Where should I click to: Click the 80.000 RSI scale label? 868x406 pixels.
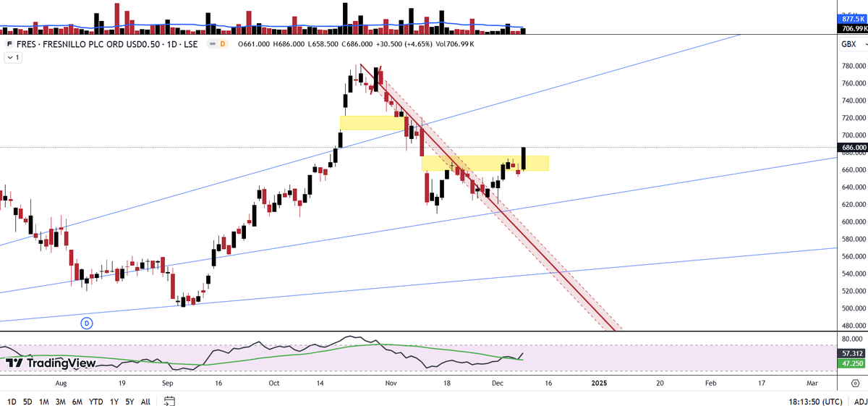tap(852, 338)
